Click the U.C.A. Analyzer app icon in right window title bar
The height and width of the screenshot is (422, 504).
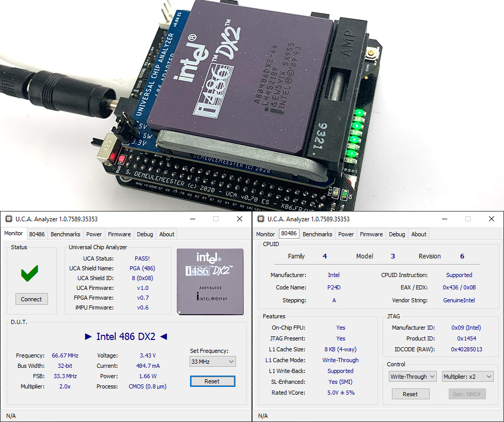261,219
